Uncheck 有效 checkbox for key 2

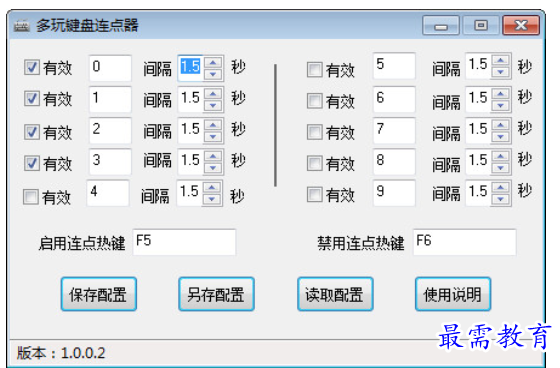coord(31,132)
